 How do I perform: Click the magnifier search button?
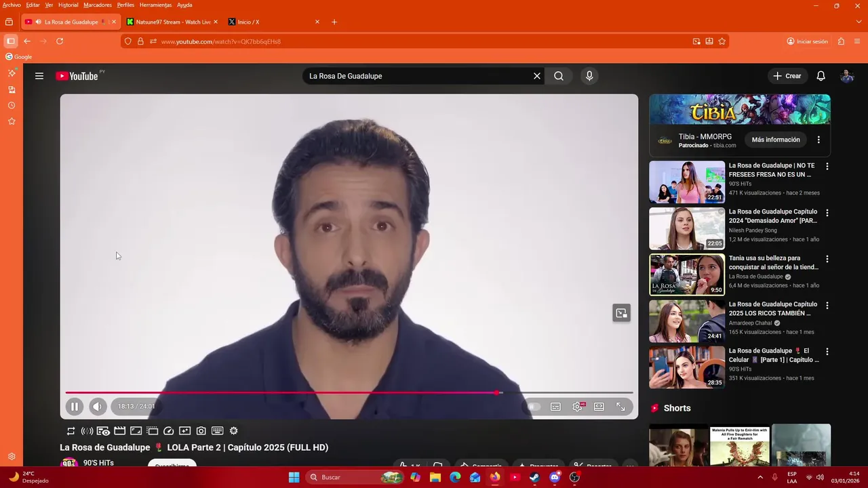click(559, 76)
